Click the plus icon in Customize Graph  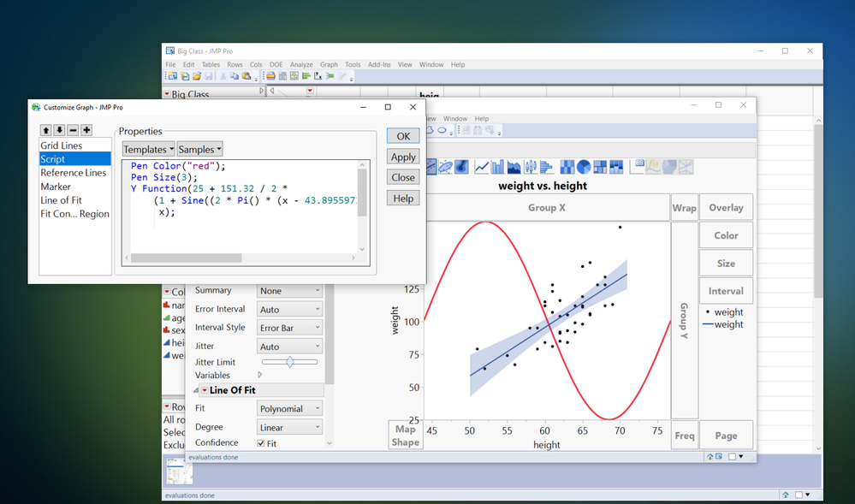[86, 130]
